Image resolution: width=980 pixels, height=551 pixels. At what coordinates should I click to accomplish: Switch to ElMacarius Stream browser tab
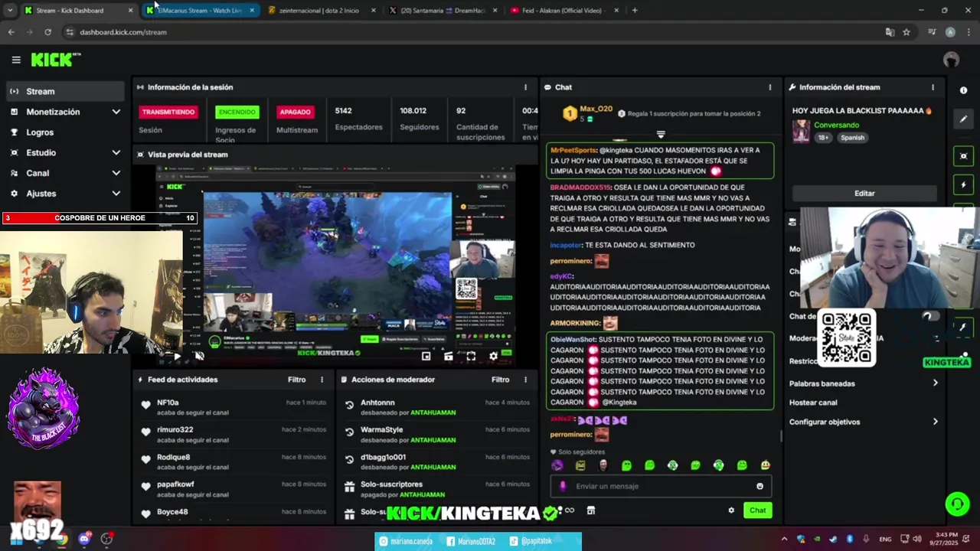click(x=201, y=10)
